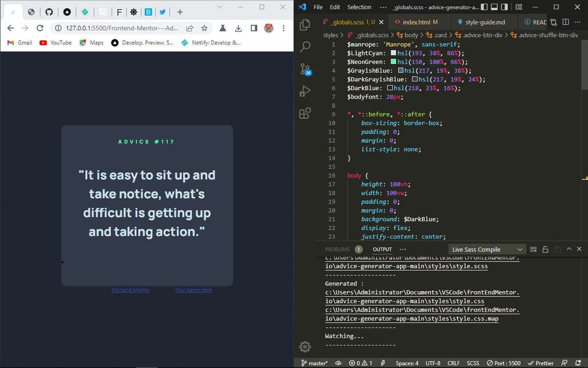Toggle Live Server Port : 5500
588x368 pixels.
[504, 363]
